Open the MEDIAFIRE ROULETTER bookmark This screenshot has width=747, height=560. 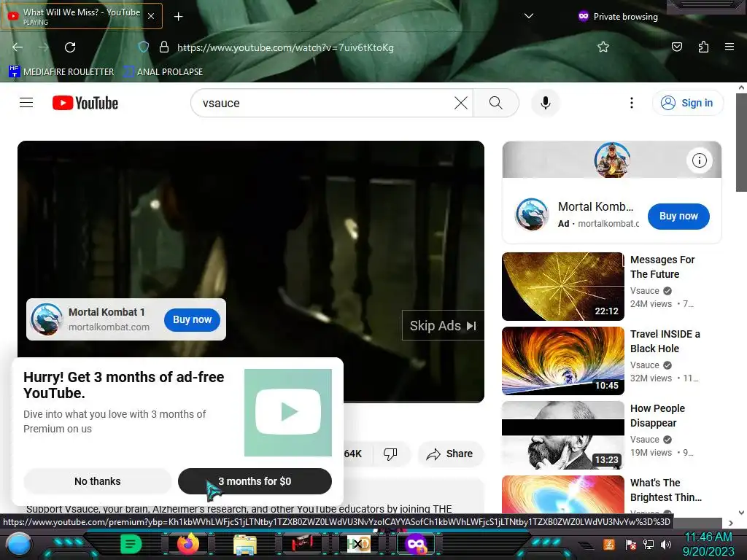[x=61, y=72]
